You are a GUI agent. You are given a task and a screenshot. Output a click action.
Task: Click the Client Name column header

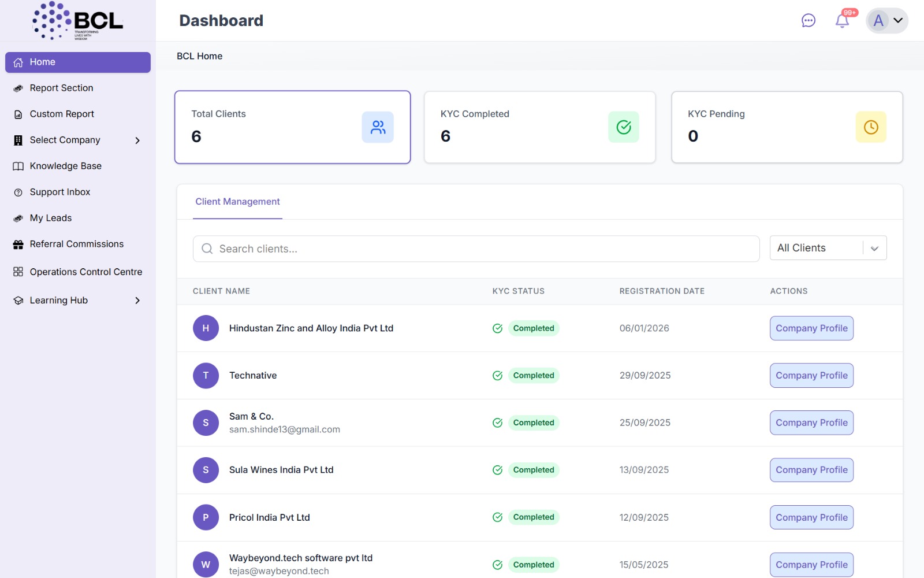221,291
